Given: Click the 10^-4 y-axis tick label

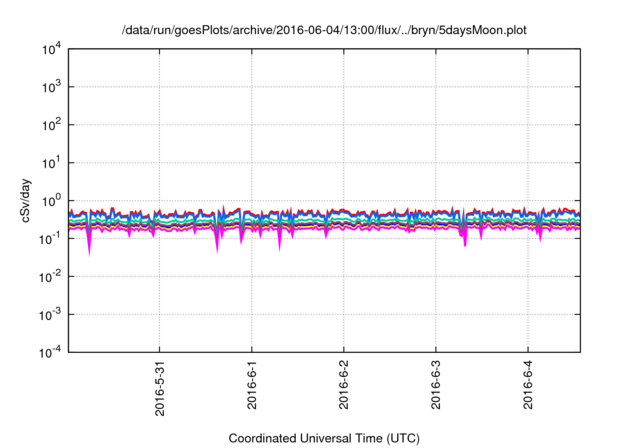Looking at the screenshot, I should pos(51,352).
